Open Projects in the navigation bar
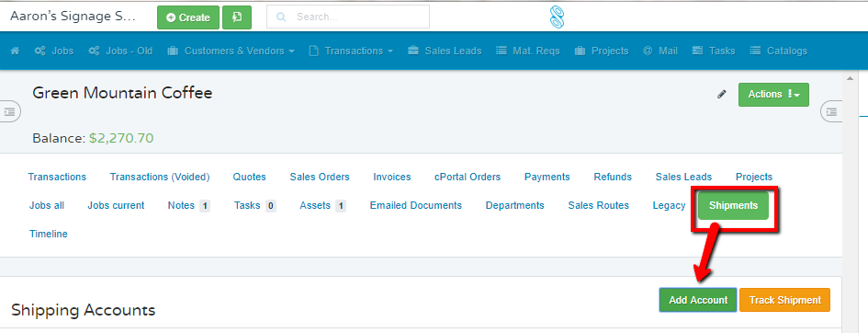868x333 pixels. (x=602, y=51)
